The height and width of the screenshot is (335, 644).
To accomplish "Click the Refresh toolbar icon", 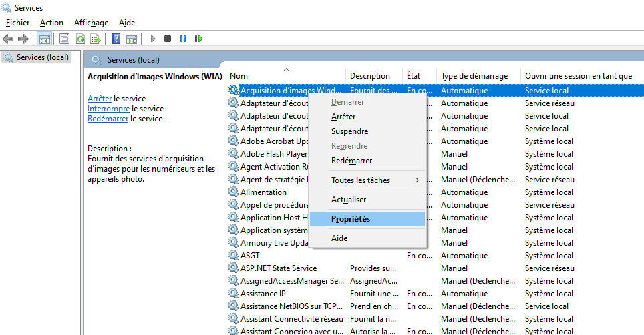I will pyautogui.click(x=80, y=39).
